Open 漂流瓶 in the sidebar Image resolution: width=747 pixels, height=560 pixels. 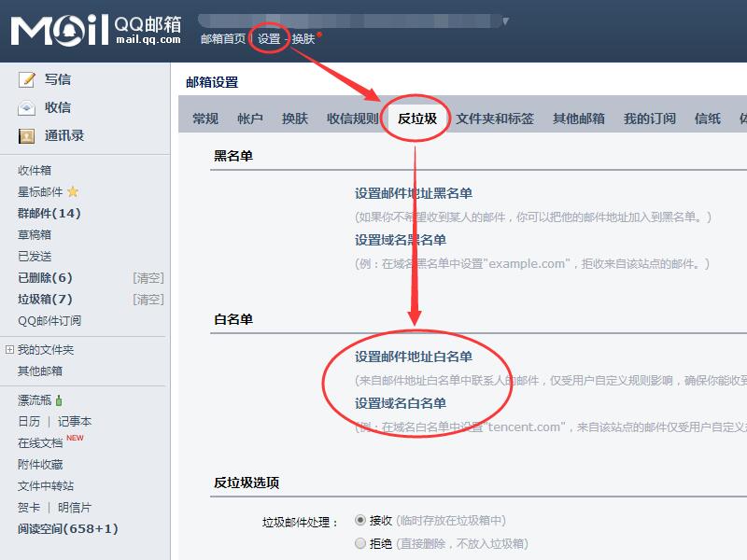pyautogui.click(x=35, y=400)
